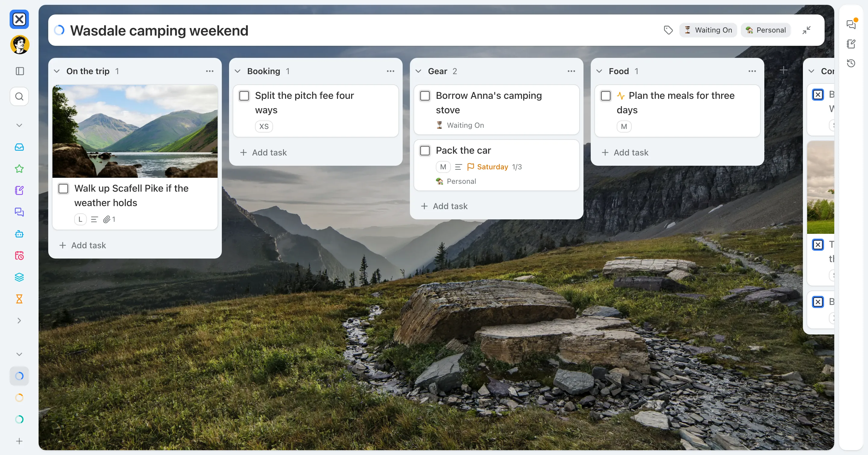Open the purple notes icon in sidebar

pos(19,190)
